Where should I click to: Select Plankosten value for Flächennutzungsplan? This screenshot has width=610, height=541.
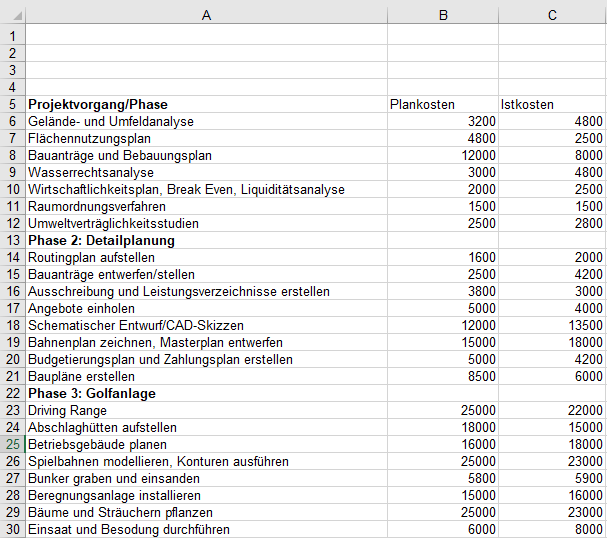tap(442, 138)
